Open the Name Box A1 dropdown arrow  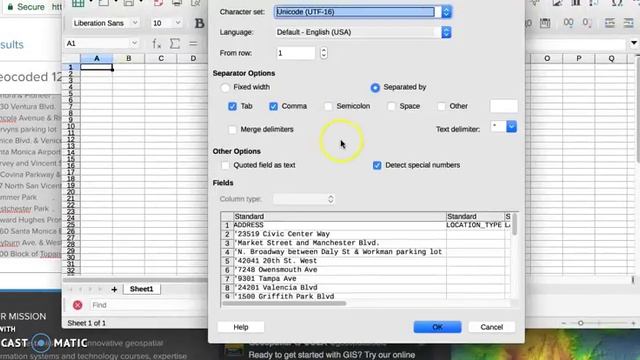tap(134, 43)
